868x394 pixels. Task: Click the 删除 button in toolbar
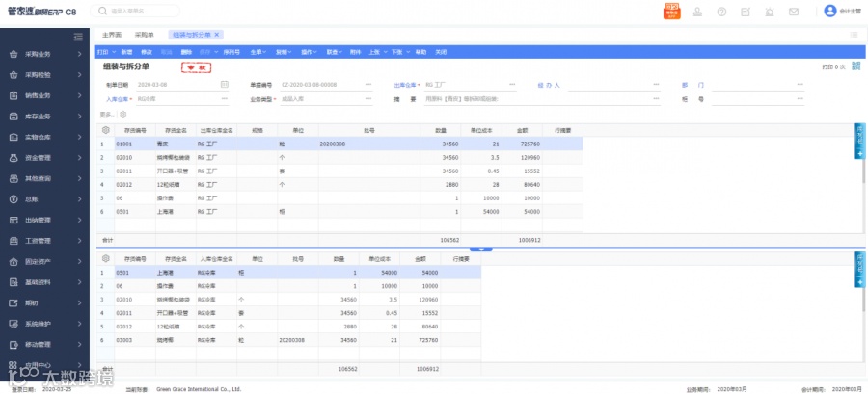click(186, 52)
